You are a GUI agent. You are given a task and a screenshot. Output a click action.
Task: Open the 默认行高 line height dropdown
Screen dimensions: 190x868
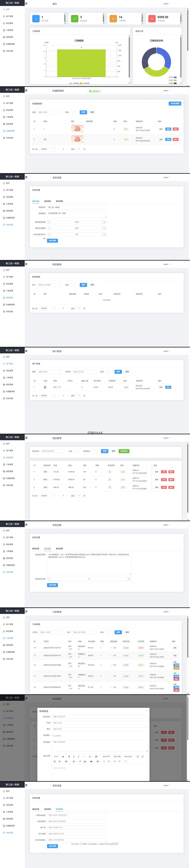pyautogui.click(x=128, y=757)
